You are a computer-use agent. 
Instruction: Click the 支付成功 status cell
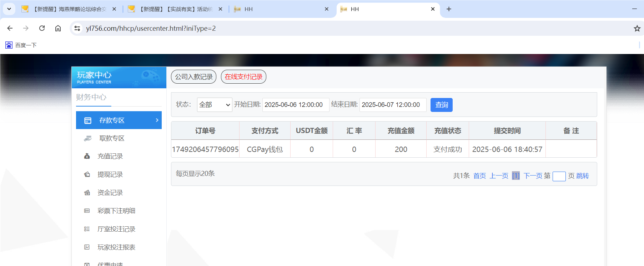[448, 149]
